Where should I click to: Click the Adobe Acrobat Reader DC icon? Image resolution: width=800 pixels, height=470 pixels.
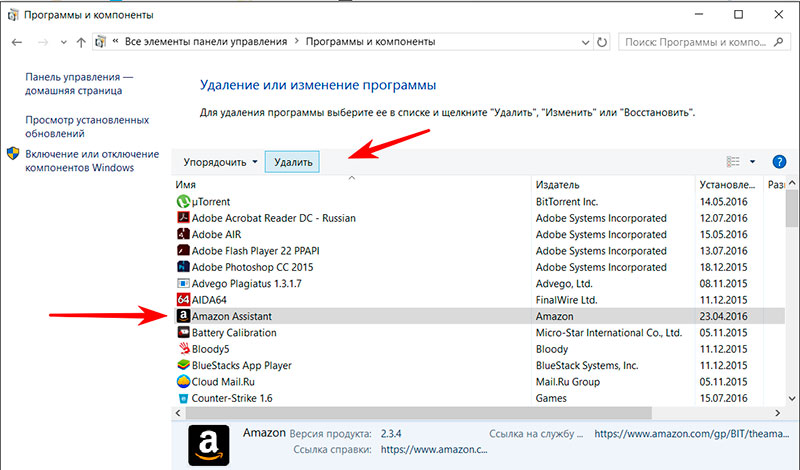click(183, 218)
